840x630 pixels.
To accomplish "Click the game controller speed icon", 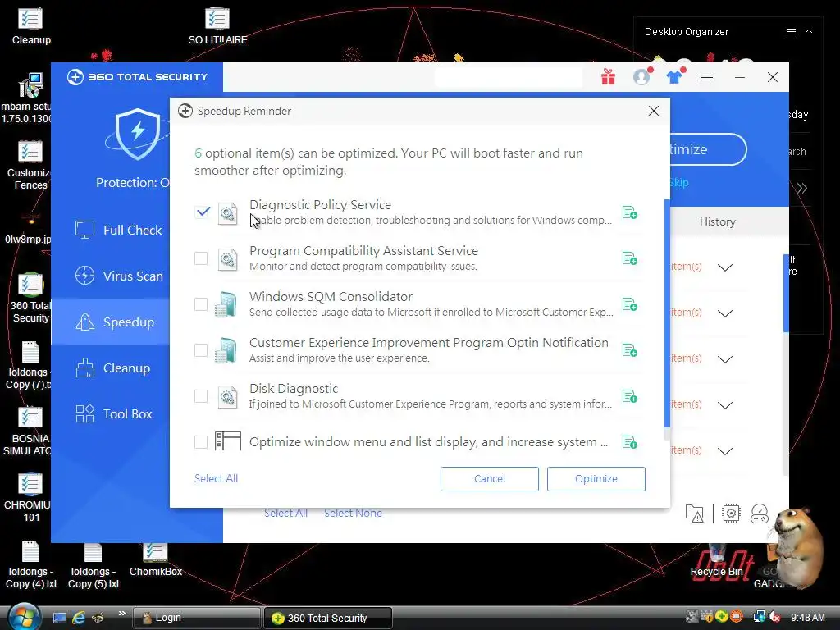I will coord(760,514).
